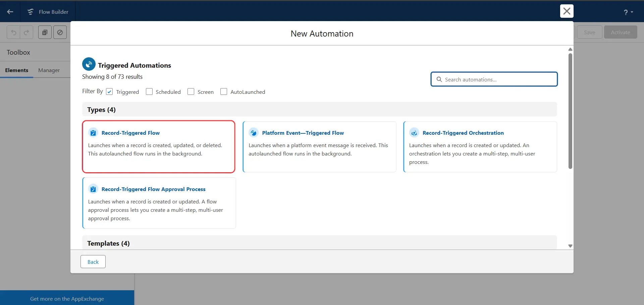This screenshot has width=644, height=305.
Task: Click the Flow Builder logo icon
Action: coord(31,12)
